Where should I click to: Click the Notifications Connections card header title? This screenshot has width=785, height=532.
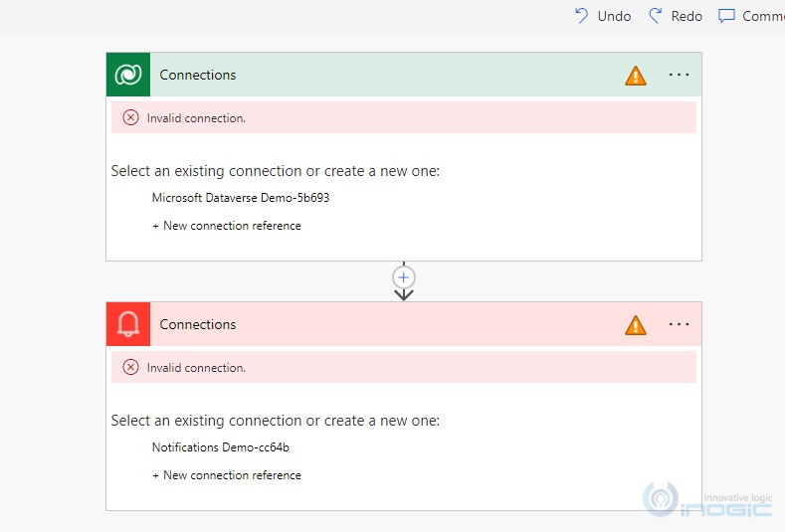[198, 324]
